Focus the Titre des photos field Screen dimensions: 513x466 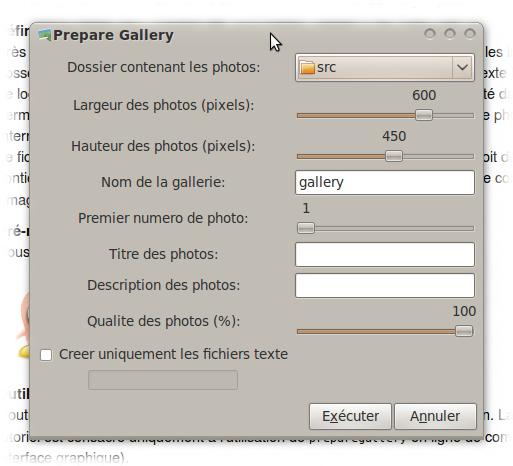coord(385,254)
